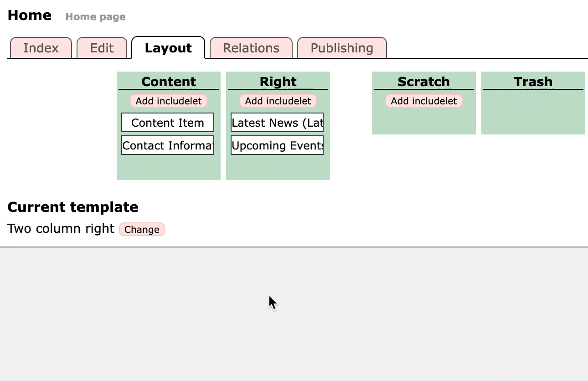
Task: Click the Right column header
Action: click(x=278, y=81)
